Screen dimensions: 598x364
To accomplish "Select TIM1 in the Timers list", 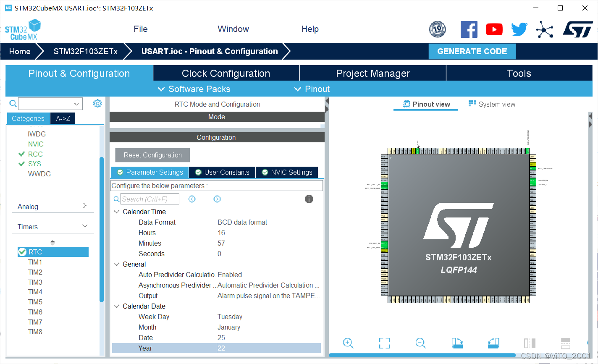I will tap(35, 262).
